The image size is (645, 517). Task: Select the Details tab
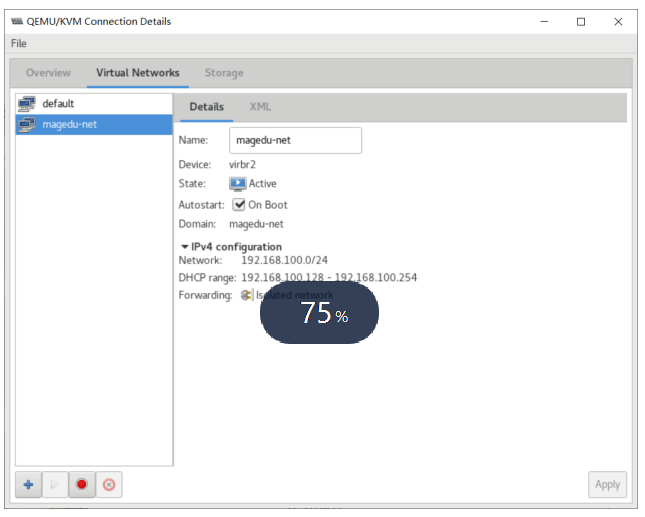point(206,107)
